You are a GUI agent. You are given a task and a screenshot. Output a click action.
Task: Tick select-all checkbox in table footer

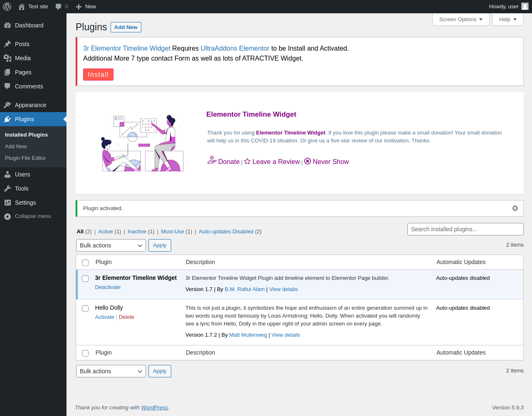coord(85,353)
